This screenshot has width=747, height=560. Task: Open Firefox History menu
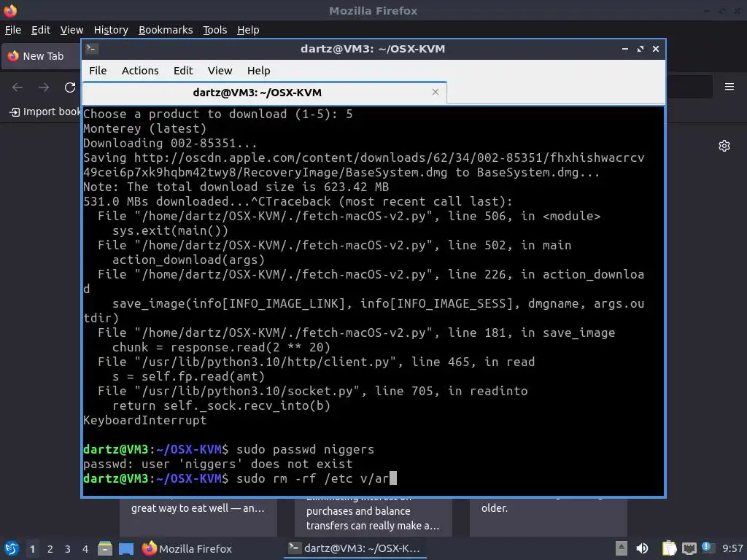pyautogui.click(x=111, y=30)
